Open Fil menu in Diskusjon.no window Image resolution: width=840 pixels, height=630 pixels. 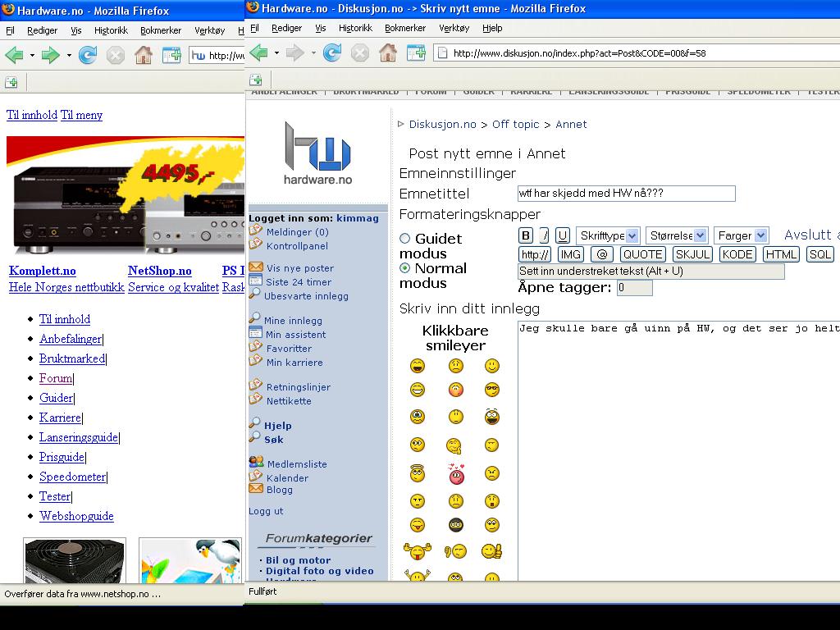click(x=254, y=28)
